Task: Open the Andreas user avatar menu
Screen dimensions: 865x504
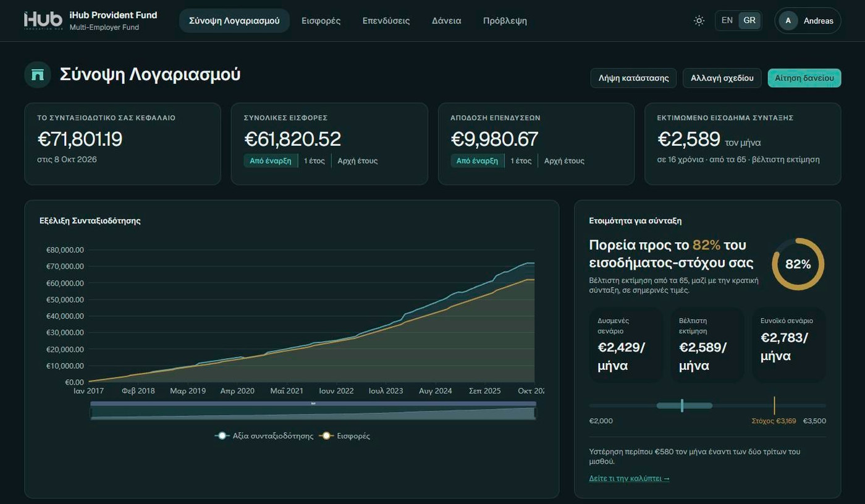Action: [x=788, y=20]
